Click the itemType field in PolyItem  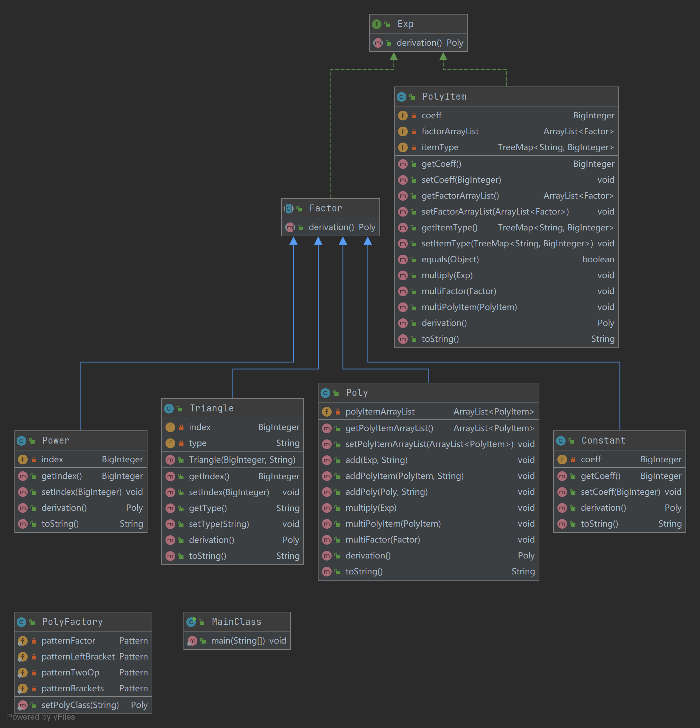coord(440,147)
